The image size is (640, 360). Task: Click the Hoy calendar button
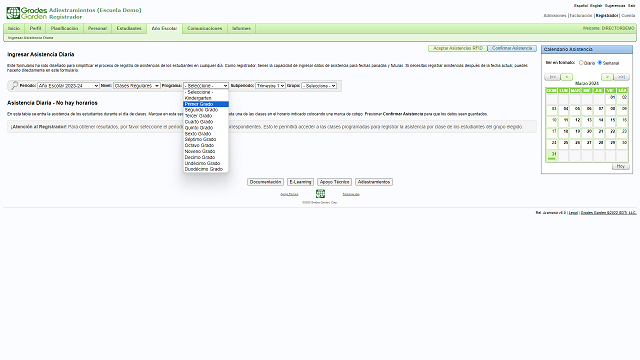click(620, 166)
